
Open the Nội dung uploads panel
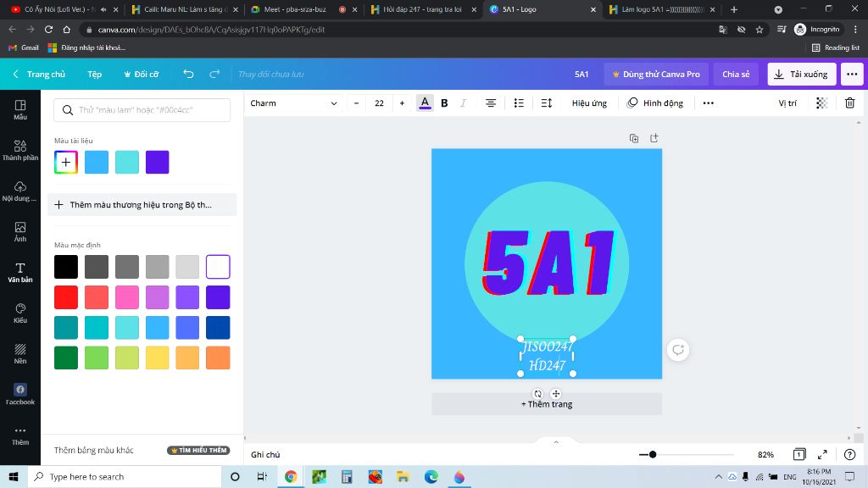pyautogui.click(x=20, y=191)
